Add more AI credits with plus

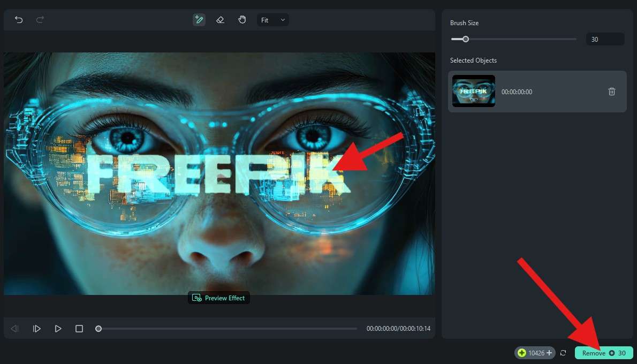[549, 353]
